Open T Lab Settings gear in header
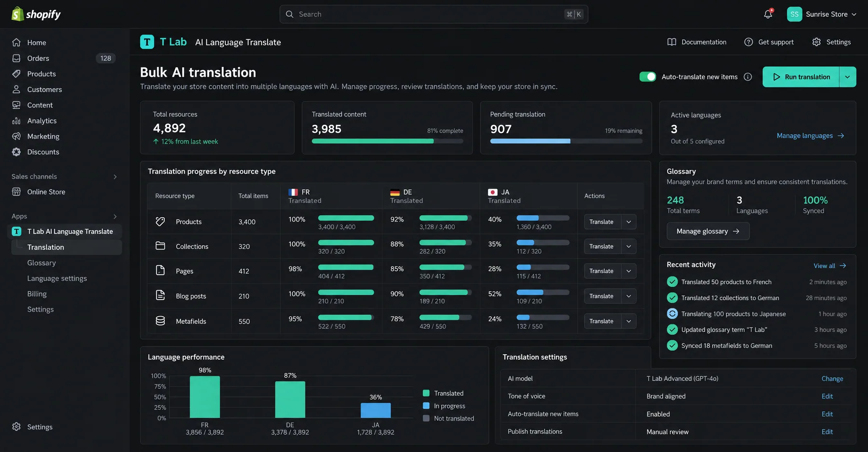The height and width of the screenshot is (452, 868). pos(816,42)
